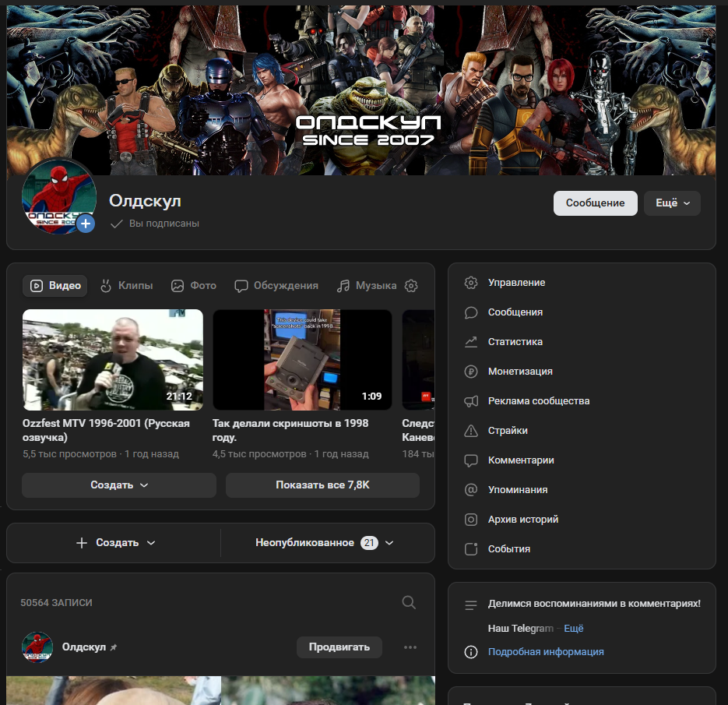Open the tab settings gear near Музыка
728x705 pixels.
point(411,286)
